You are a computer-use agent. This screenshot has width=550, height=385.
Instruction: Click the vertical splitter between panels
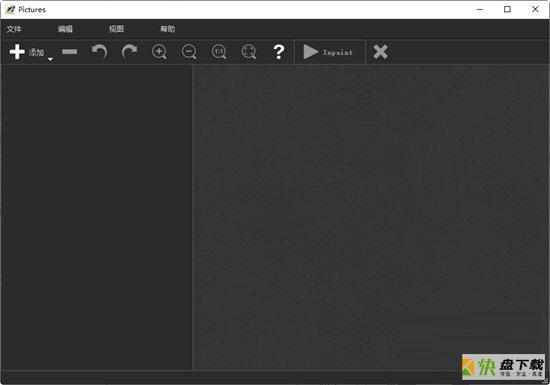(194, 217)
